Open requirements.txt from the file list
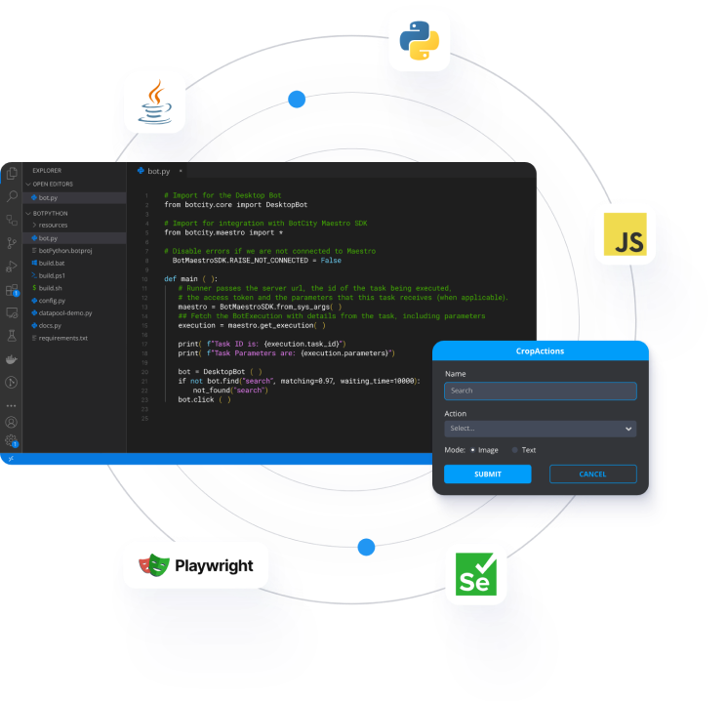The width and height of the screenshot is (728, 701). point(62,338)
